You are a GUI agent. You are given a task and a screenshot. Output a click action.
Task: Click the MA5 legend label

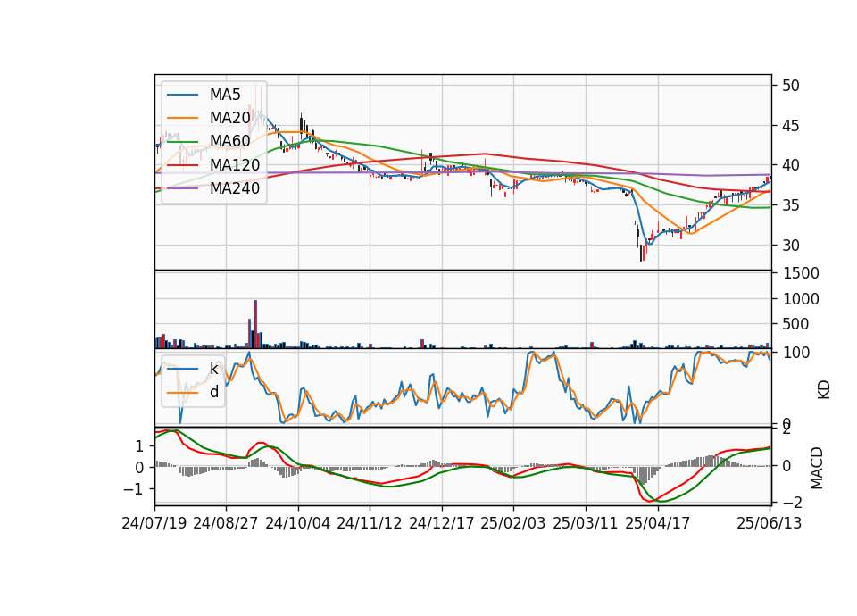coord(225,95)
